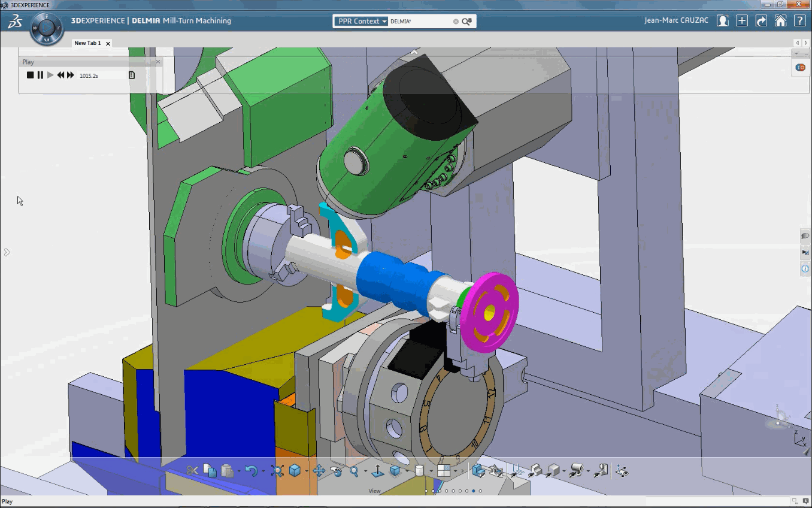Viewport: 812px width, 508px height.
Task: Open the comments speech bubble side icon
Action: (805, 235)
